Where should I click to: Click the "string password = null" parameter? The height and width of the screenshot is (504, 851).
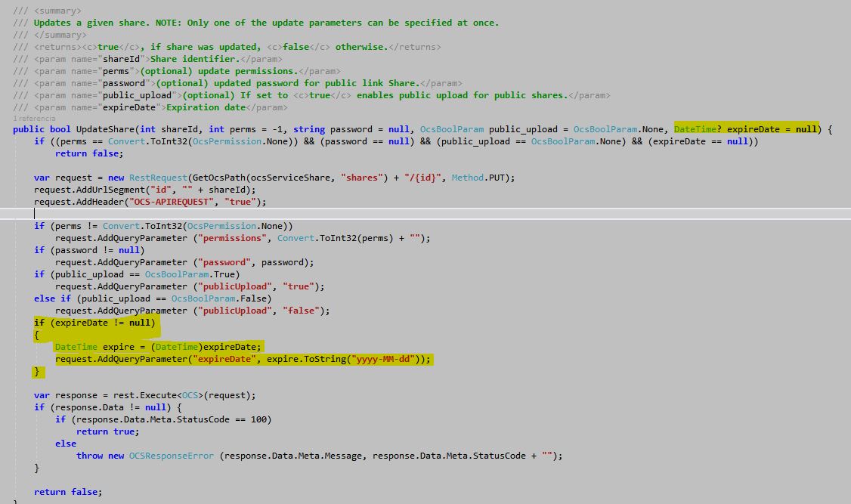click(x=351, y=129)
